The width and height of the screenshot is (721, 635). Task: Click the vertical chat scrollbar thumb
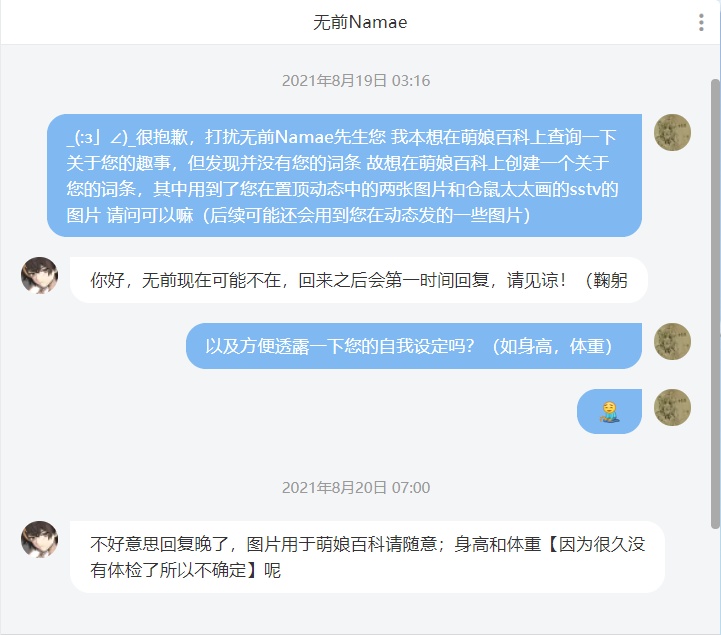point(715,303)
